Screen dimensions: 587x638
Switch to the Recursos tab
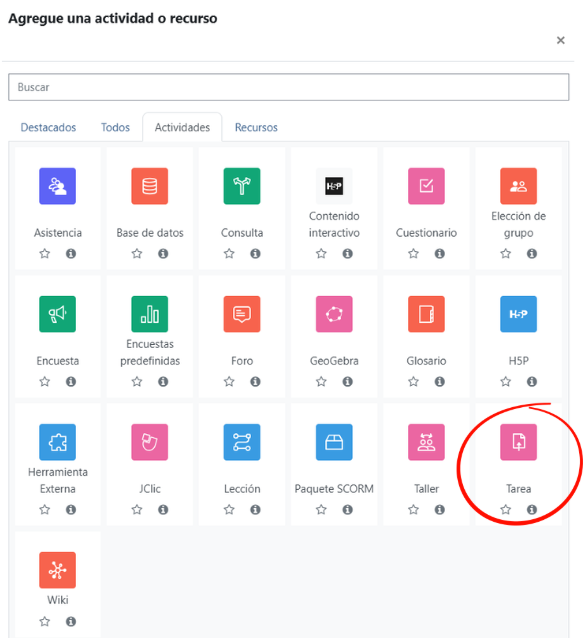(x=256, y=127)
